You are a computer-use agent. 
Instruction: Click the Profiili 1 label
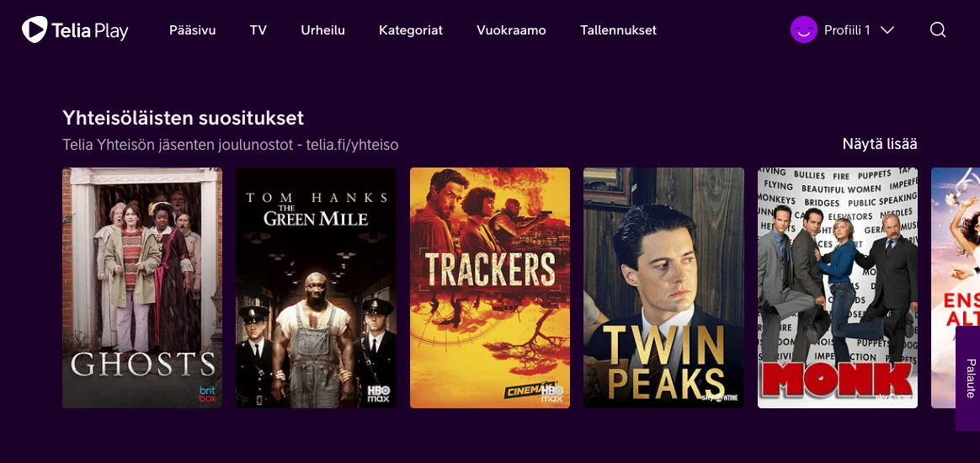click(847, 30)
